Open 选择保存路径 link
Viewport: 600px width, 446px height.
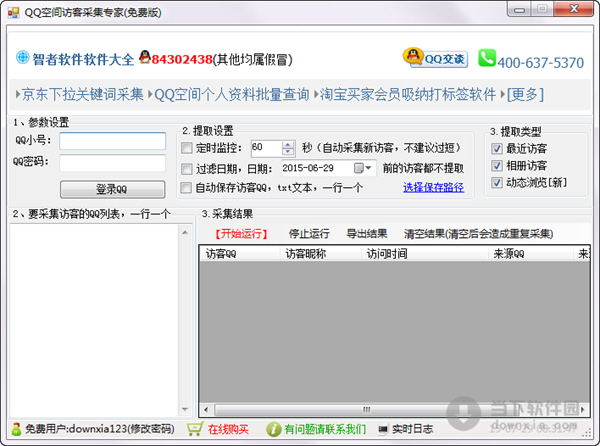pos(434,187)
